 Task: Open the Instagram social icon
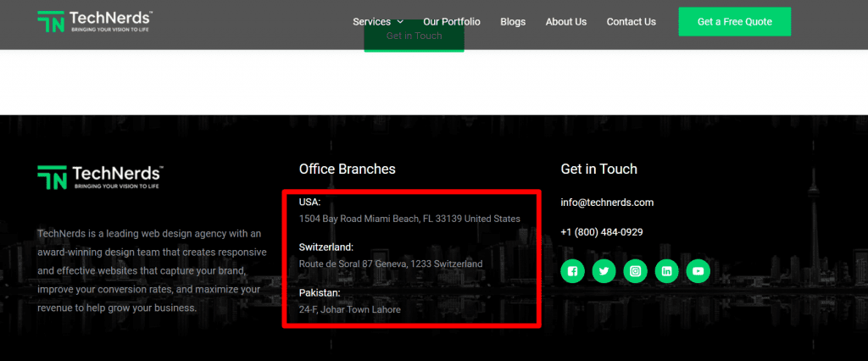(636, 271)
